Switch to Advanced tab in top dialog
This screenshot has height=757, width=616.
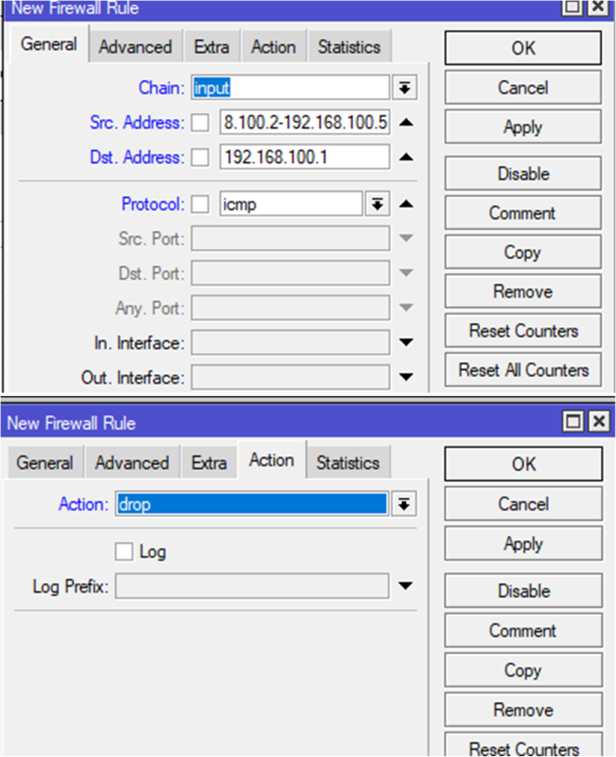coord(135,47)
